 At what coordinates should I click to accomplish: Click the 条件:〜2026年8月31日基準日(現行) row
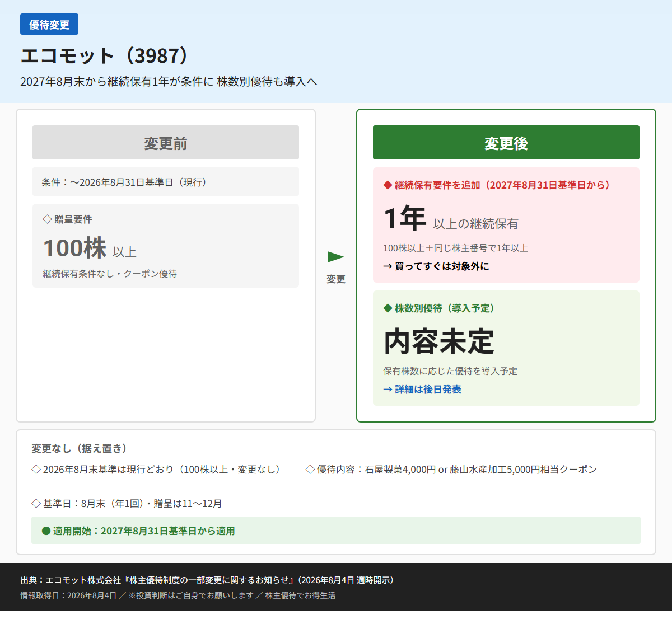[166, 182]
